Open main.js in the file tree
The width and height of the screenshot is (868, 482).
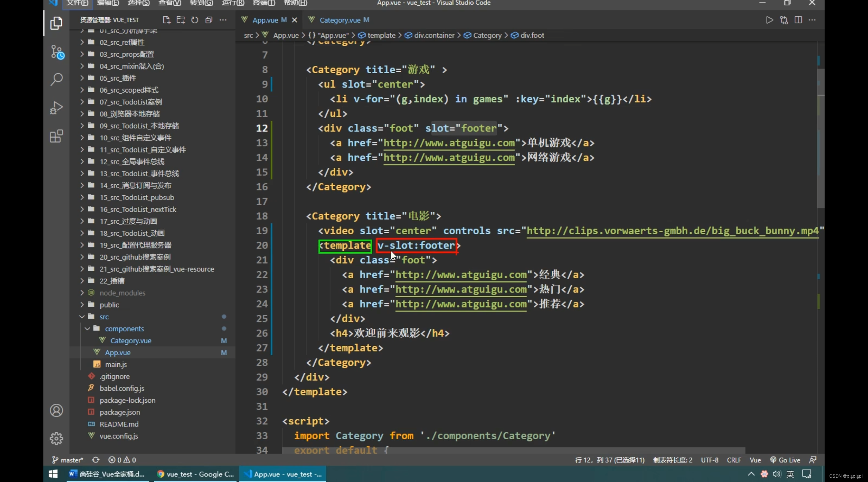[x=153, y=364]
